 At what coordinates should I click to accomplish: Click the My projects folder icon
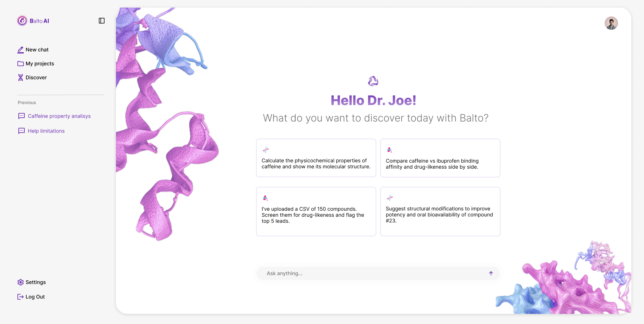pos(21,63)
